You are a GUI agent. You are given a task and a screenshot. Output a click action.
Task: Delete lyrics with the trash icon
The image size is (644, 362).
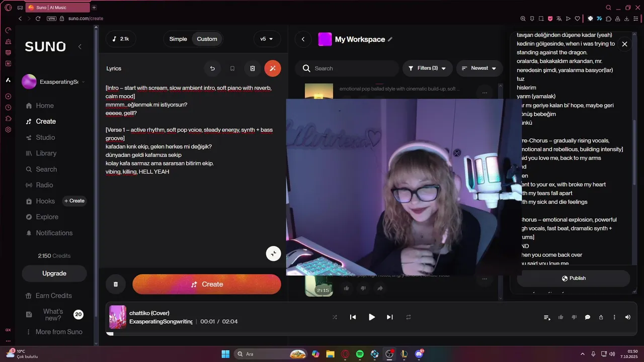253,68
